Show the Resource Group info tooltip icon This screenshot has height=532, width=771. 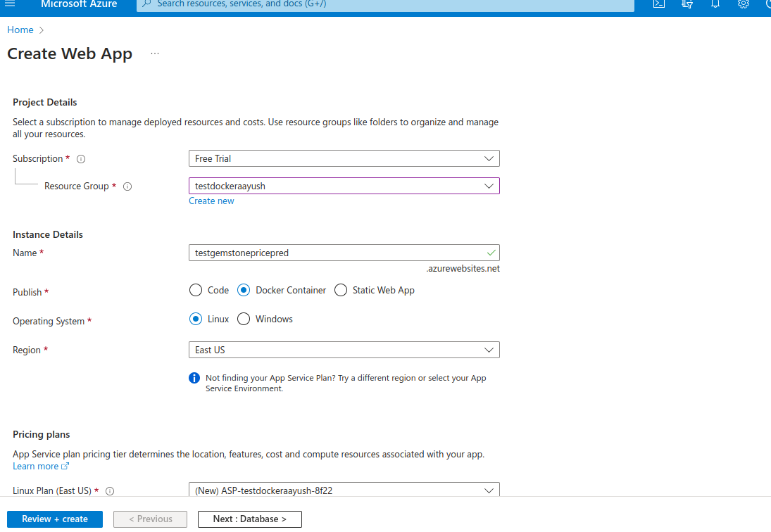click(127, 186)
